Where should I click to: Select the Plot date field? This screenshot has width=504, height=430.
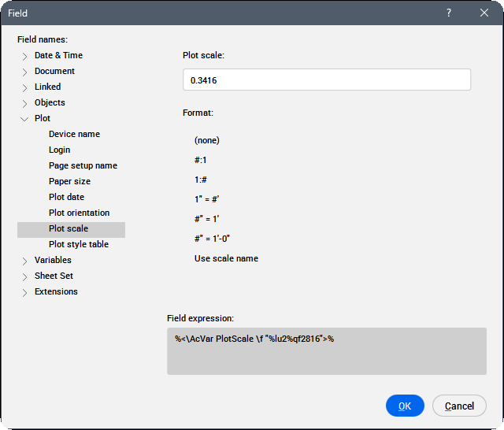pyautogui.click(x=66, y=197)
